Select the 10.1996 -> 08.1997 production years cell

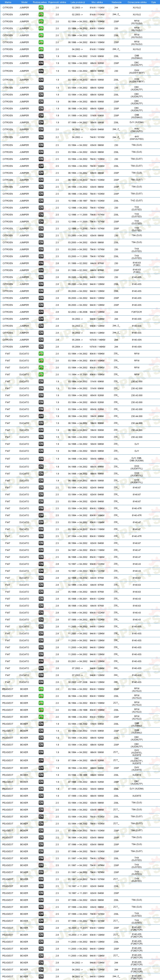click(78, 201)
